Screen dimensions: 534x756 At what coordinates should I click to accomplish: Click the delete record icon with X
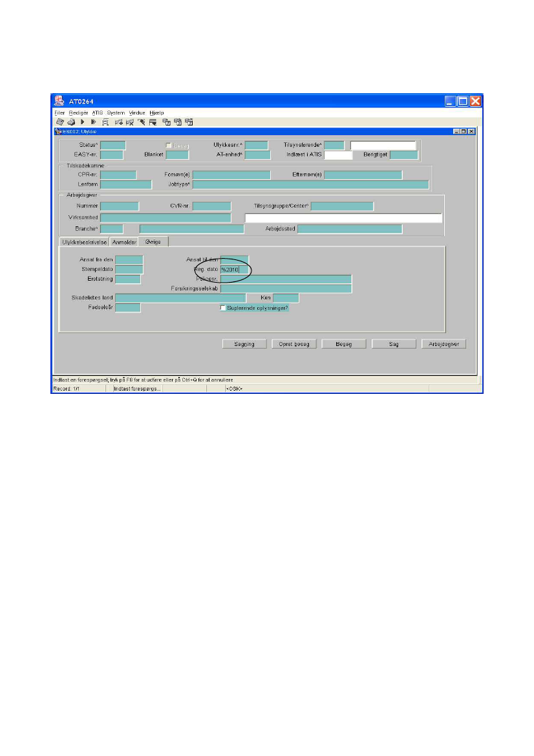point(130,122)
